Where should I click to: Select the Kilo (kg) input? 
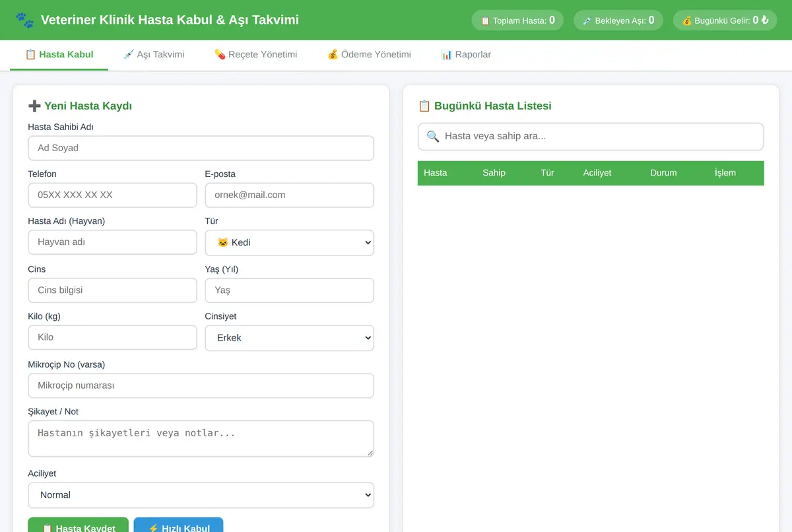[x=113, y=337]
